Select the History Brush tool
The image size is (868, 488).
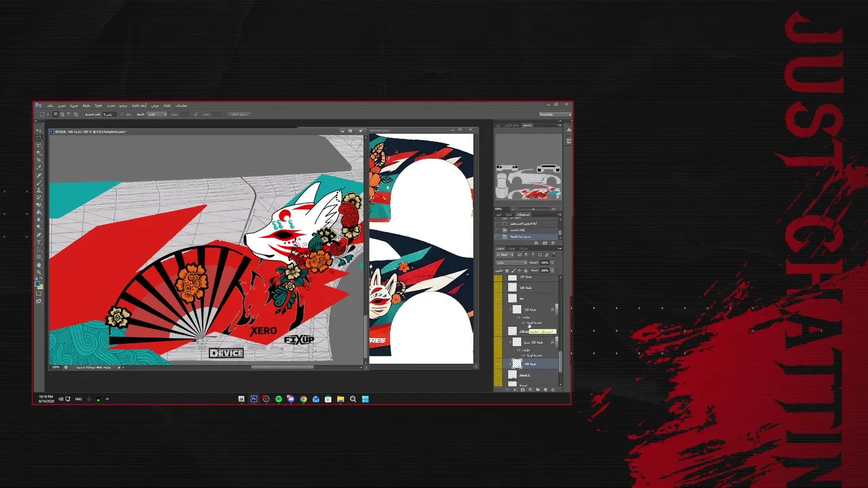pyautogui.click(x=39, y=198)
